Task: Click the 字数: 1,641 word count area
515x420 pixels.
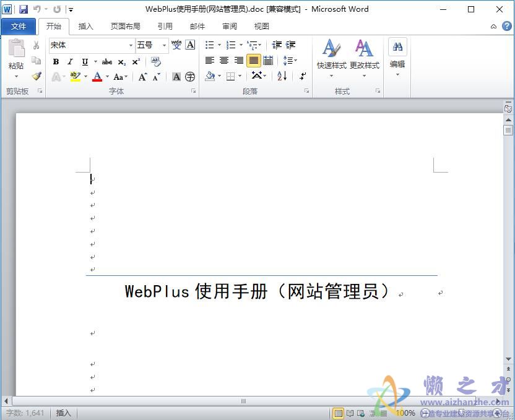Action: tap(25, 413)
